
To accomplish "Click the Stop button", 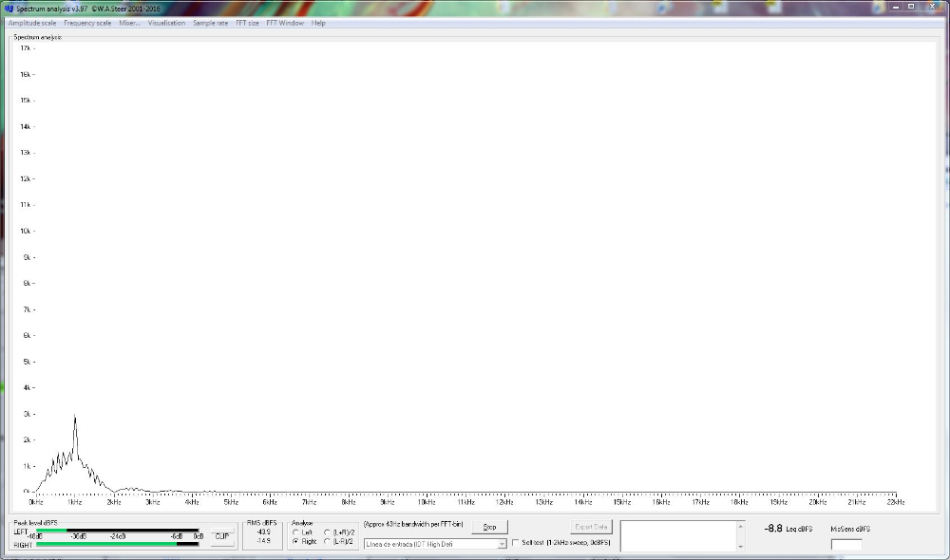I will (489, 528).
